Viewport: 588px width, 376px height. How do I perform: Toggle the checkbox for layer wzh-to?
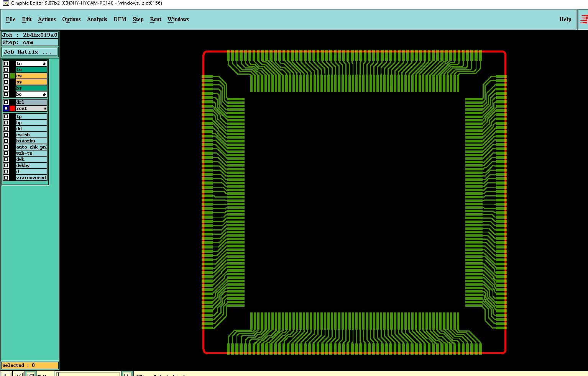click(x=6, y=153)
